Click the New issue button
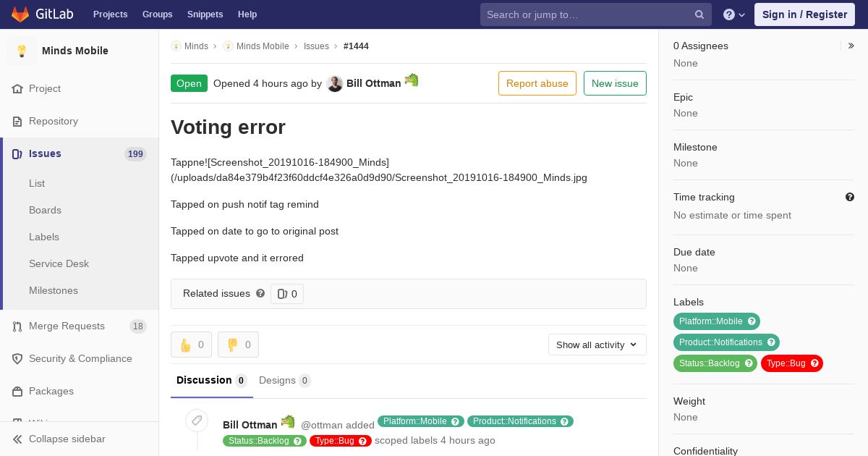Image resolution: width=868 pixels, height=456 pixels. 615,83
